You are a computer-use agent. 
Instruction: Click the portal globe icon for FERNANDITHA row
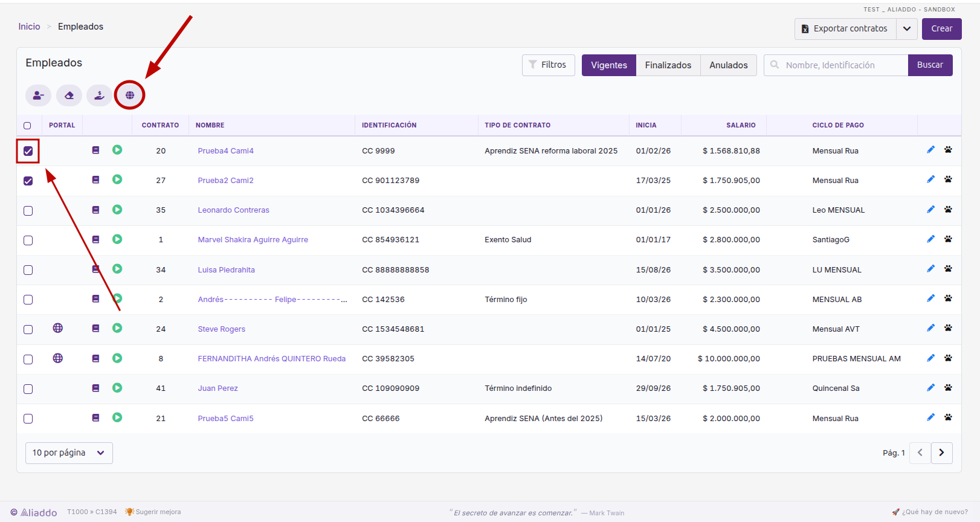point(58,358)
